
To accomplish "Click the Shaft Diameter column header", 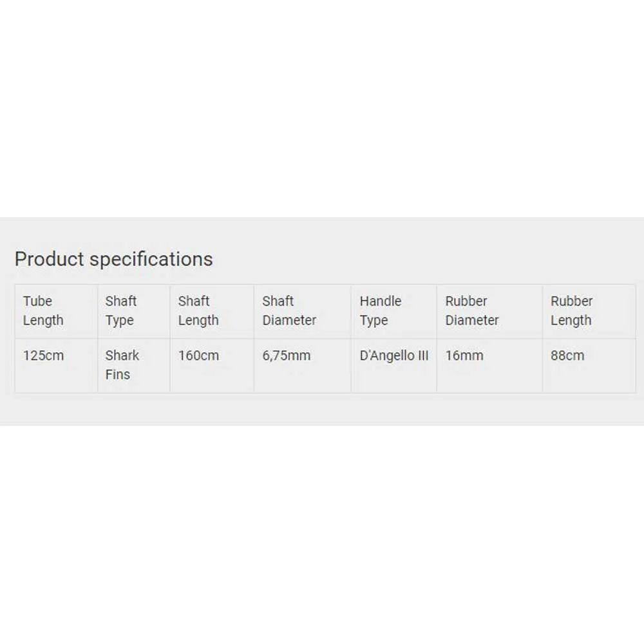I will pyautogui.click(x=289, y=310).
